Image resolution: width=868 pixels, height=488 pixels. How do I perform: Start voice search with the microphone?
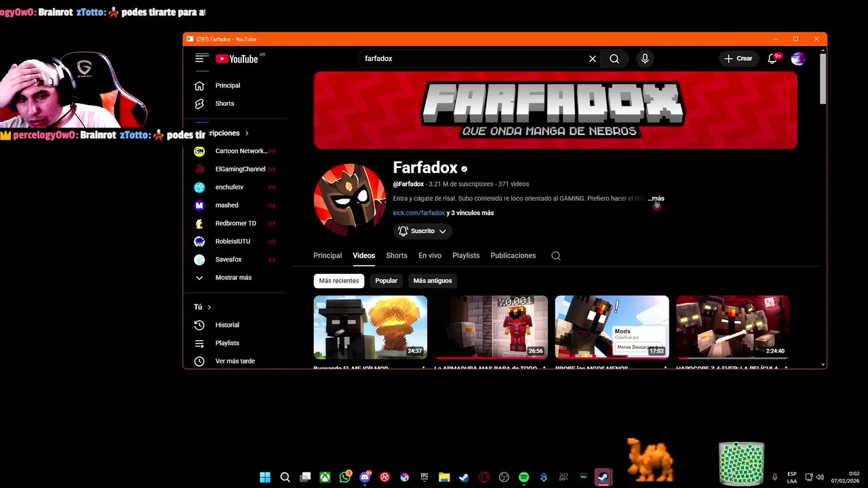pyautogui.click(x=645, y=59)
